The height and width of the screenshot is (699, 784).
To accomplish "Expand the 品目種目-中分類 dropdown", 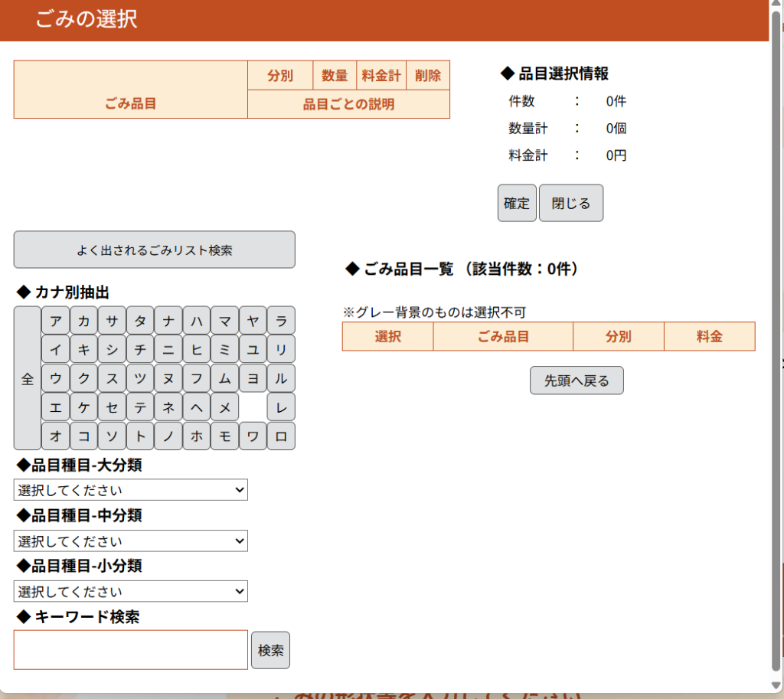I will coord(130,541).
